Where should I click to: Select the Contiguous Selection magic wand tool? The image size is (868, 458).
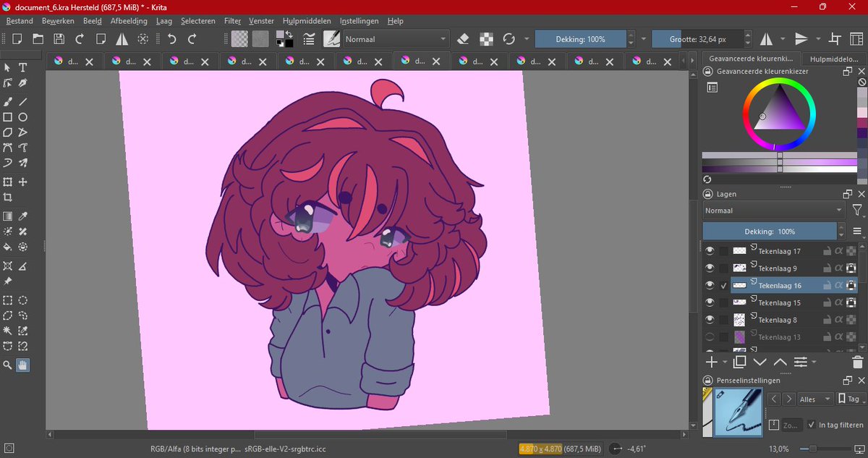tap(8, 331)
